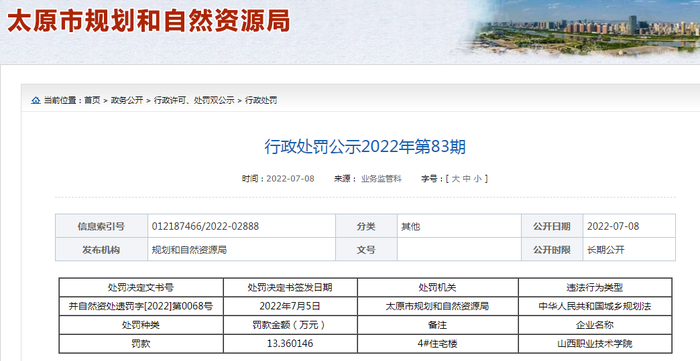Click the publication time 2022-07-08 under title

(x=290, y=179)
